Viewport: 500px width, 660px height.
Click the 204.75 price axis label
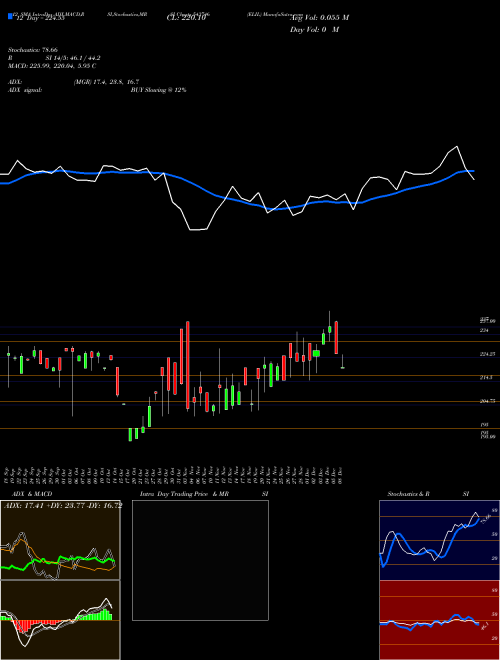487,401
